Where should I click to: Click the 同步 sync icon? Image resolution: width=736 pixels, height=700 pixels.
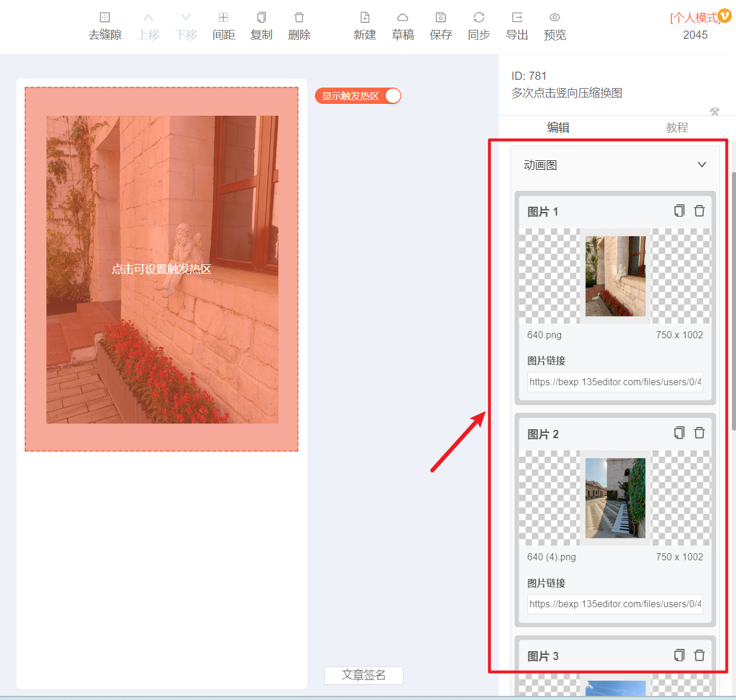tap(479, 18)
